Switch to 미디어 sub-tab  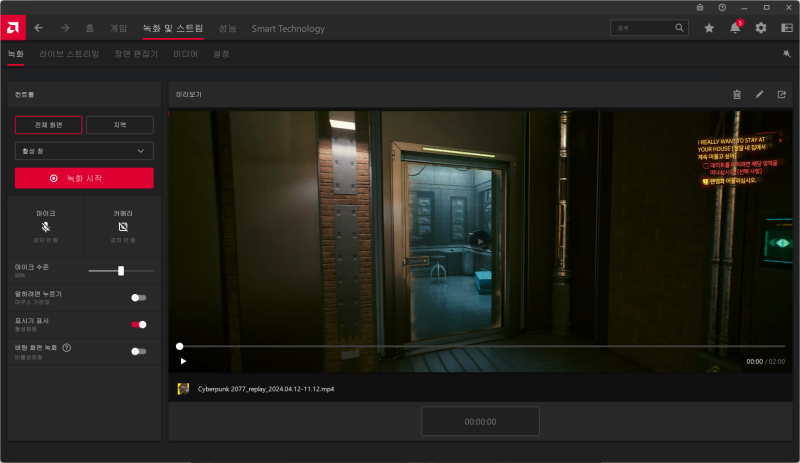(x=185, y=54)
